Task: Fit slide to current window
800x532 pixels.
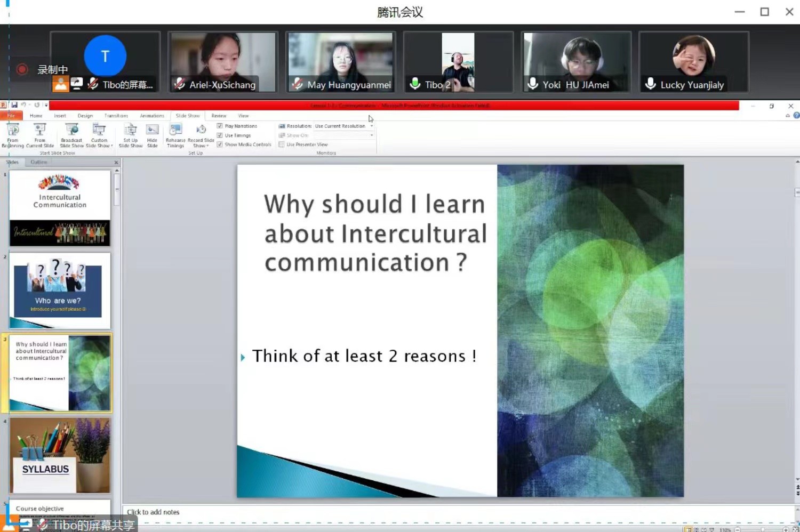Action: 795,530
